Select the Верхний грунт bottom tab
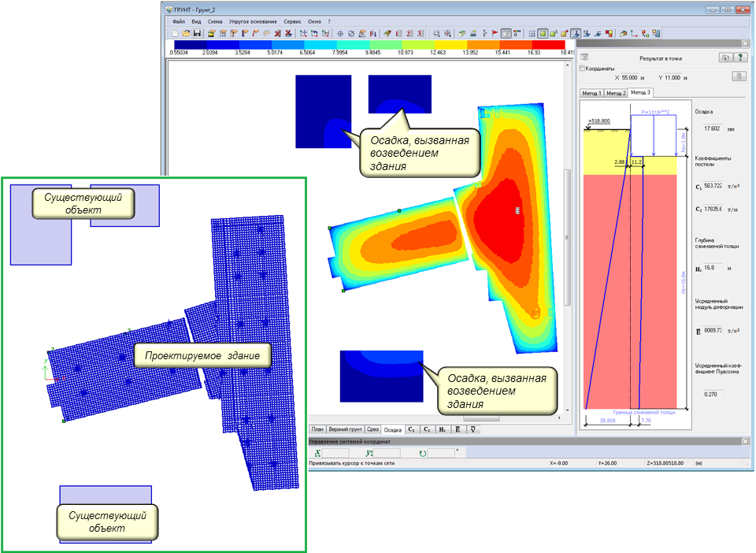 pyautogui.click(x=346, y=430)
